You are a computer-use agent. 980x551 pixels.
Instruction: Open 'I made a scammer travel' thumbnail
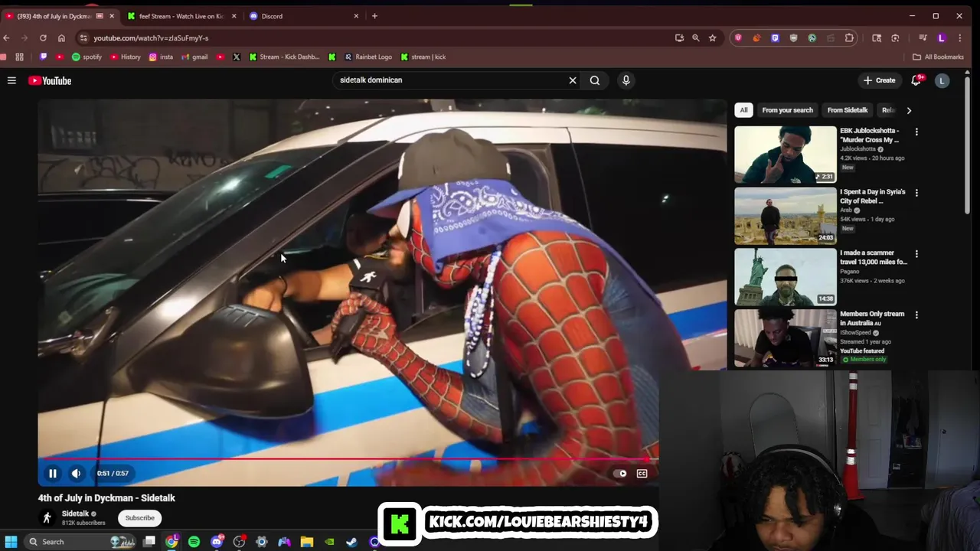point(786,277)
